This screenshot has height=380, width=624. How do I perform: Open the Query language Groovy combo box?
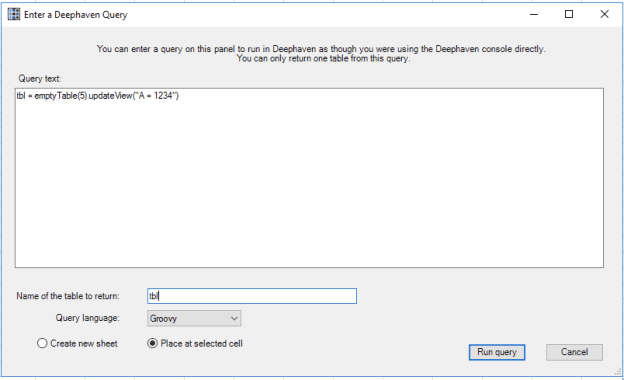point(194,318)
